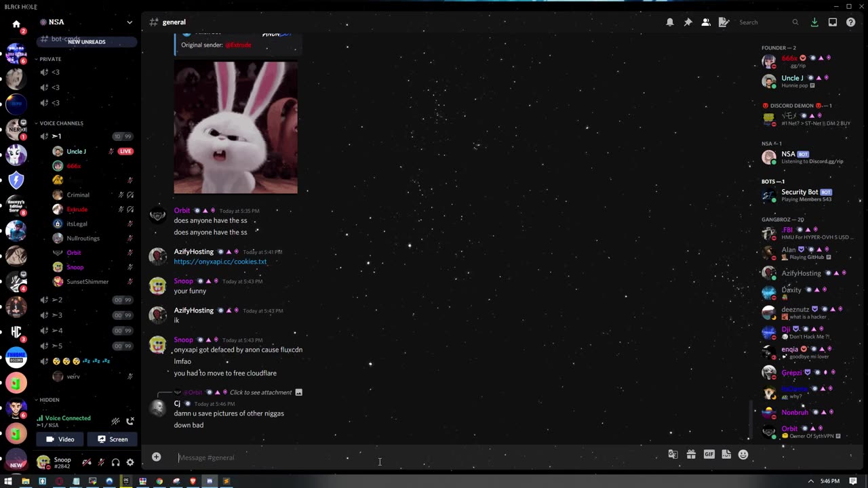Click first AzifyHosting message username
This screenshot has width=868, height=488.
pyautogui.click(x=193, y=251)
